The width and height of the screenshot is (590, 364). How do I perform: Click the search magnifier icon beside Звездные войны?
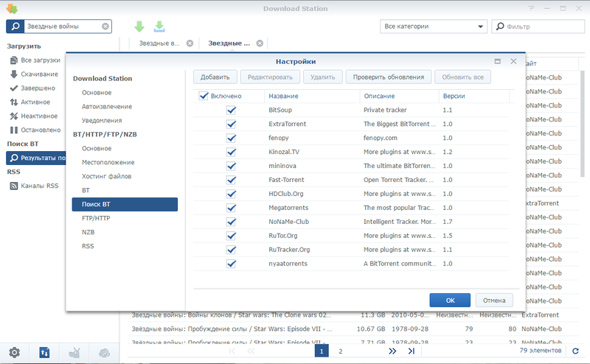[x=15, y=27]
